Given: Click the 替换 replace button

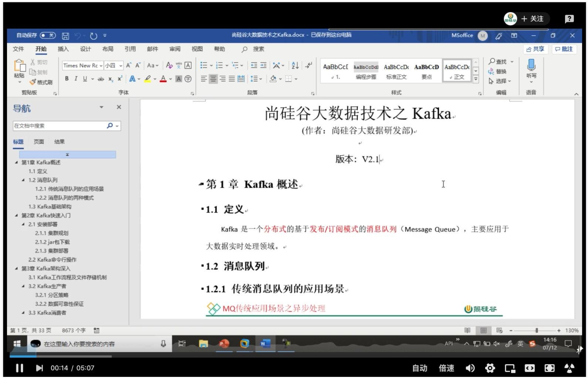Looking at the screenshot, I should [497, 71].
